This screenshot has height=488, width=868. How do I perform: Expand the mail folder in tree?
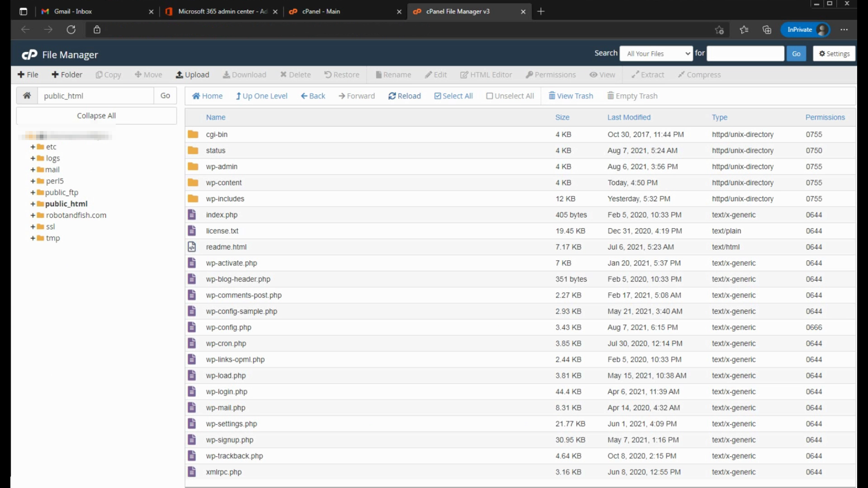33,170
